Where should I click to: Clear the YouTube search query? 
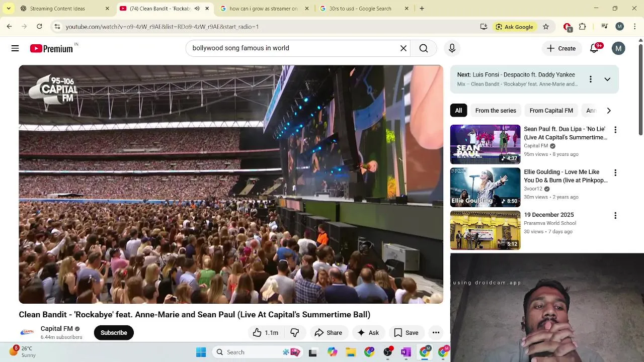coord(404,48)
